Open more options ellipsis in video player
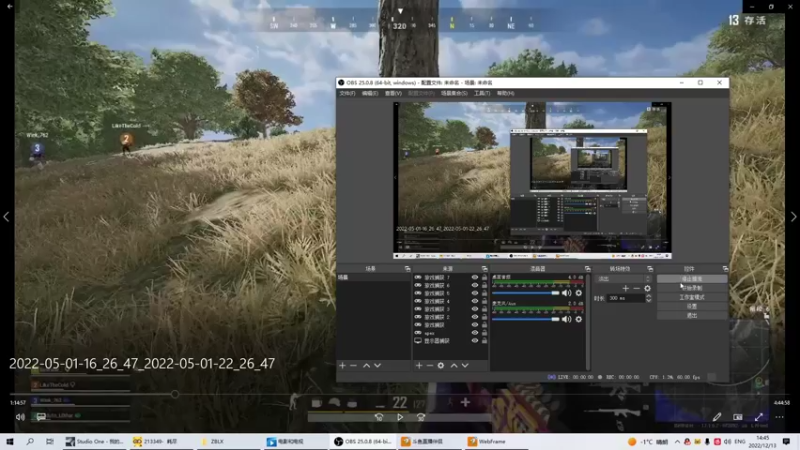800x450 pixels. pyautogui.click(x=779, y=417)
